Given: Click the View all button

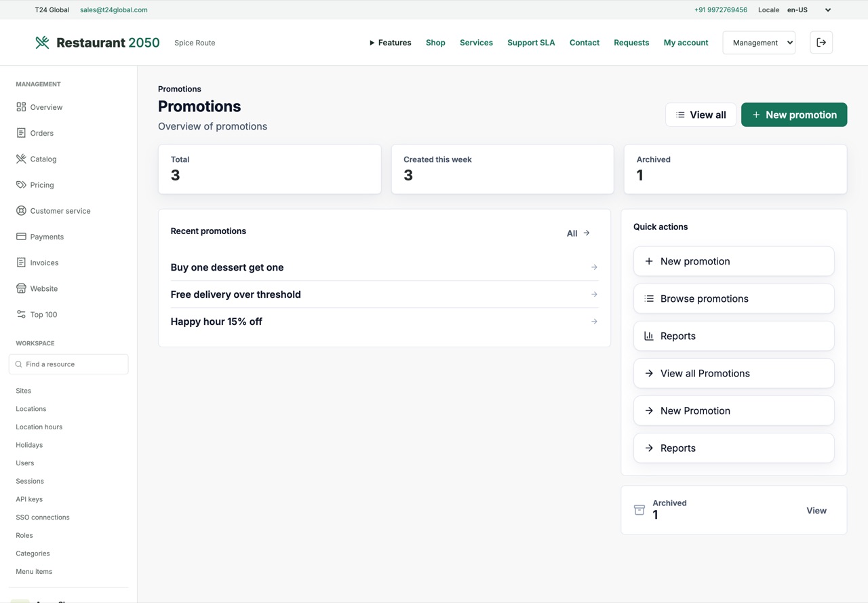Looking at the screenshot, I should pos(701,115).
